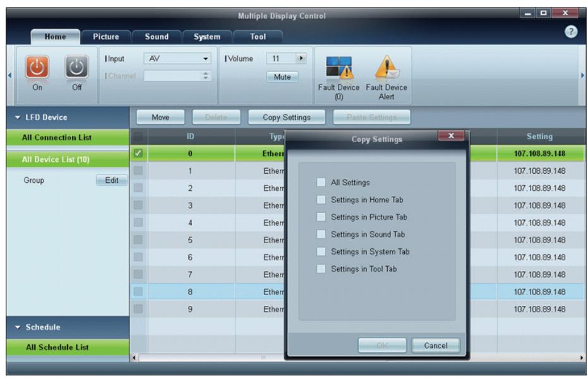Screen dimensions: 588x378
Task: Click the horizontal scrollbar right arrow
Action: 582,358
